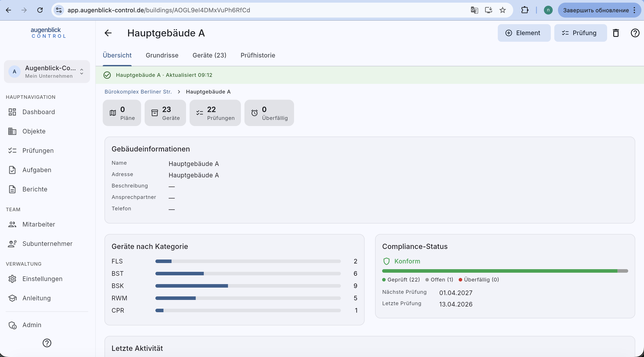Open Mitarbeiter in the sidebar
The height and width of the screenshot is (357, 644).
coord(47,225)
